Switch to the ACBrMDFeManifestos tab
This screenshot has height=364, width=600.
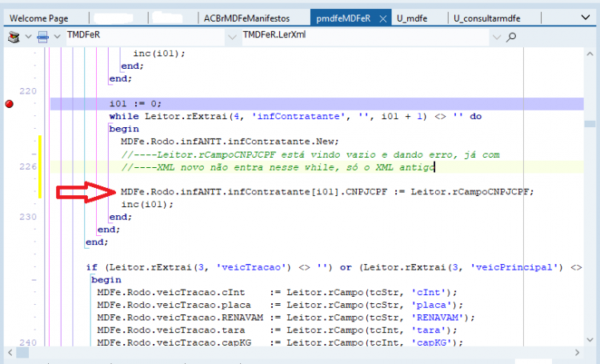click(x=247, y=18)
